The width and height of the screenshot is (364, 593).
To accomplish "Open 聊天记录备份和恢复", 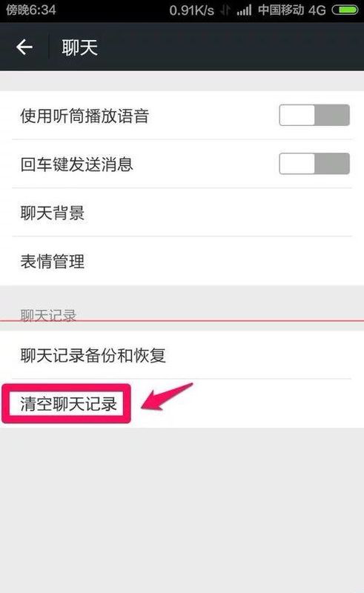I will (182, 355).
